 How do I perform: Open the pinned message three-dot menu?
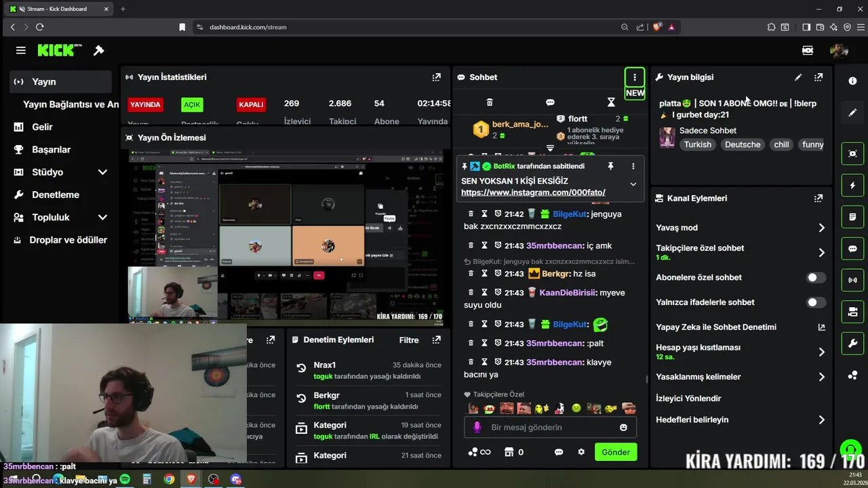pyautogui.click(x=633, y=166)
